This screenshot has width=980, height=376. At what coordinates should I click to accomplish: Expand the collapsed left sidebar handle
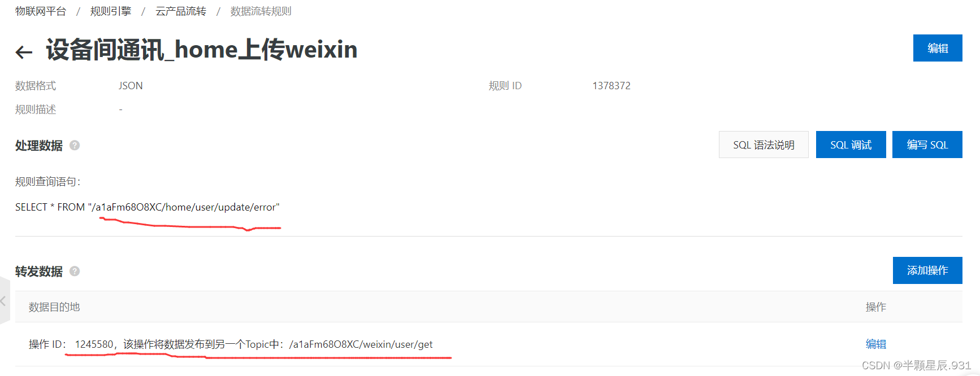click(x=5, y=301)
